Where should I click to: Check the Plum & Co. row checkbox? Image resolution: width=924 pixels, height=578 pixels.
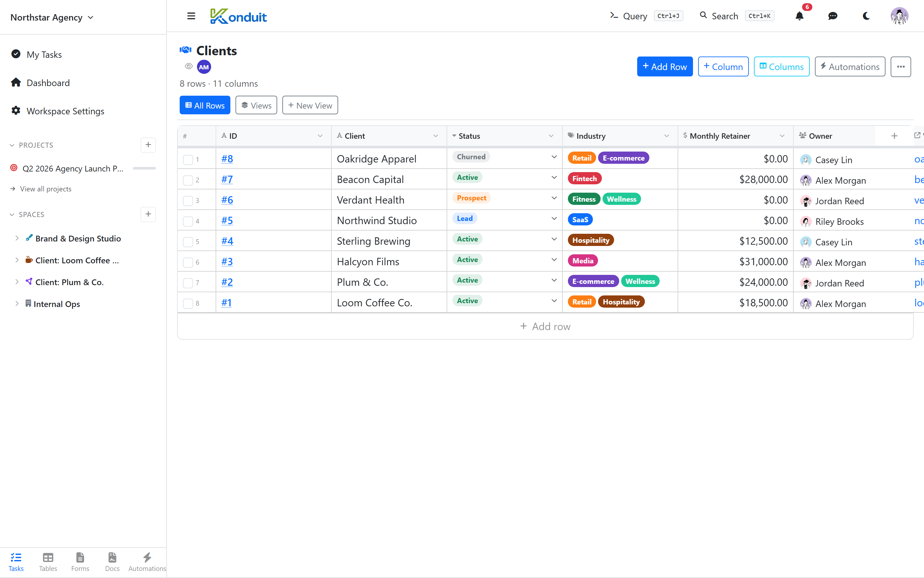click(x=188, y=283)
